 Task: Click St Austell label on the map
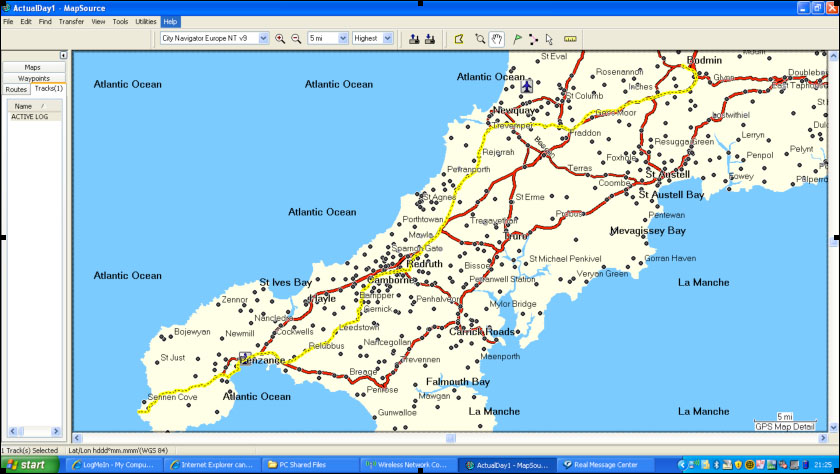pyautogui.click(x=668, y=174)
